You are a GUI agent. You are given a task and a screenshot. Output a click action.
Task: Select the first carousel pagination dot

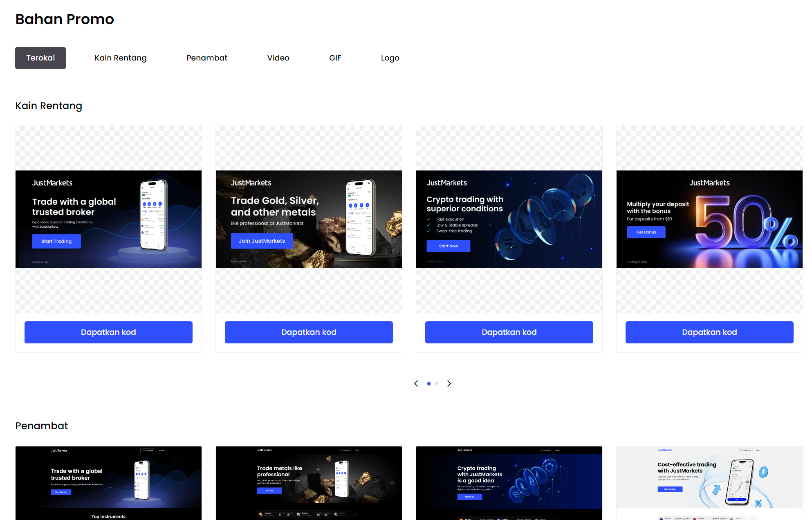[428, 383]
